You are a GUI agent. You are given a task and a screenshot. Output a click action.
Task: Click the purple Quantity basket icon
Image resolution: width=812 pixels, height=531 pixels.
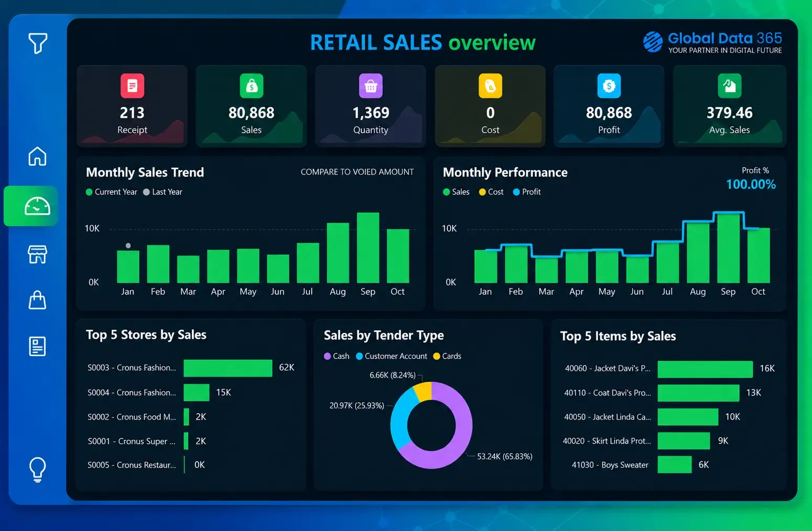tap(371, 86)
